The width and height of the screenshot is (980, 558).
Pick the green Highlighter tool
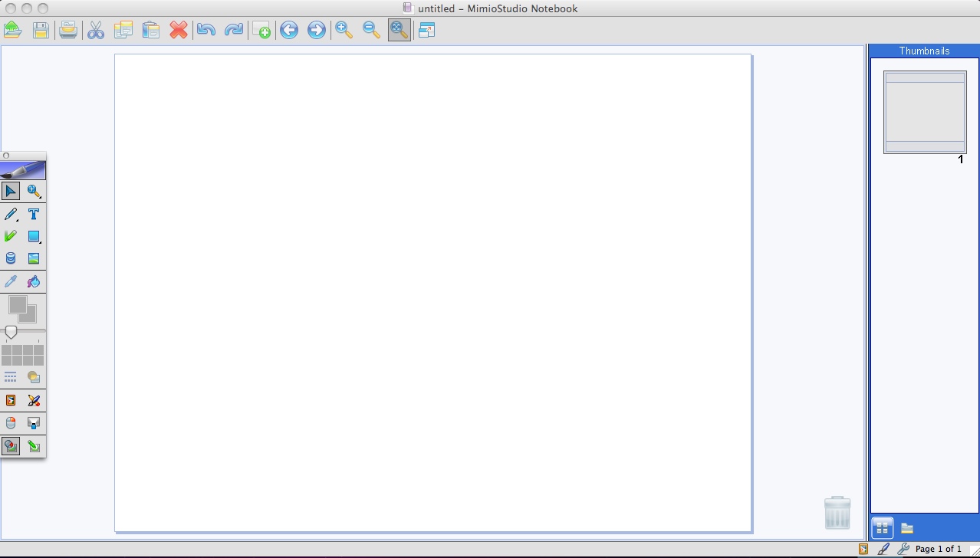(11, 236)
